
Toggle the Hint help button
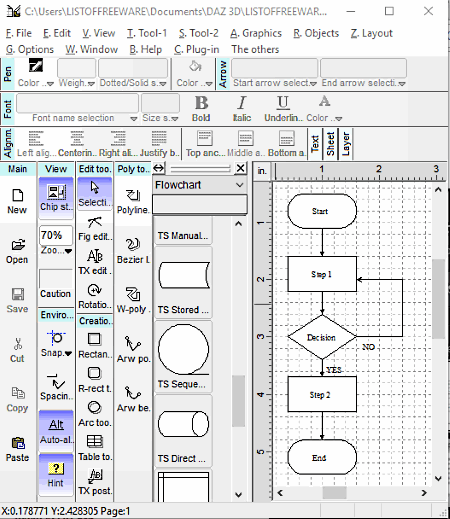click(x=56, y=475)
